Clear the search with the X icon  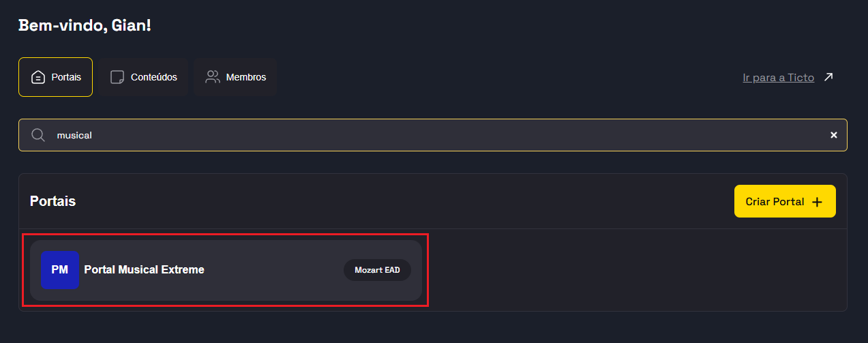pyautogui.click(x=833, y=135)
